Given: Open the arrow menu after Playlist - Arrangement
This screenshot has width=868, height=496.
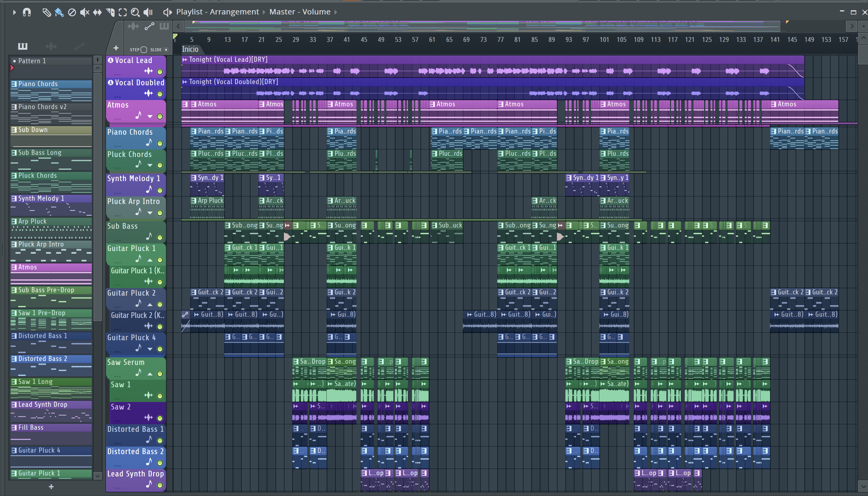Looking at the screenshot, I should (x=264, y=12).
